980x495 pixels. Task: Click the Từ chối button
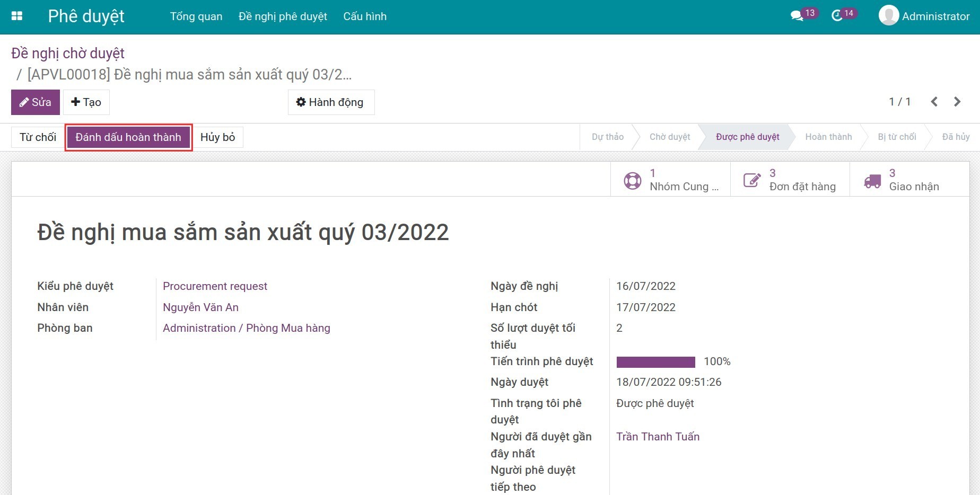click(x=38, y=137)
